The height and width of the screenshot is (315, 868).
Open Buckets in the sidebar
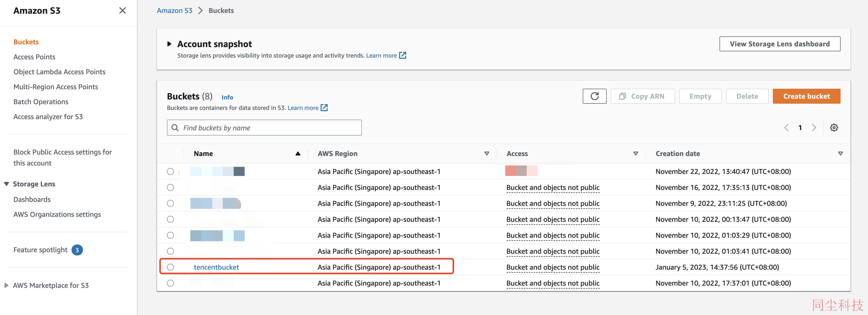26,42
